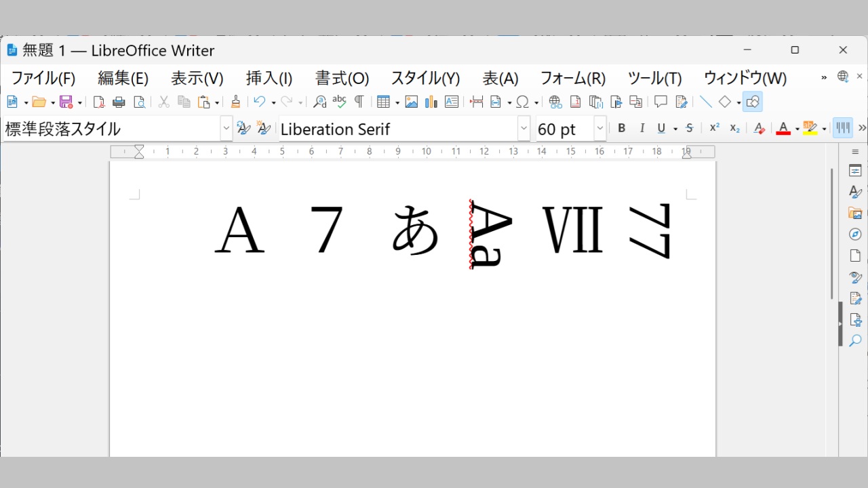The height and width of the screenshot is (488, 868).
Task: Open the 挿入(I) menu
Action: coord(269,78)
